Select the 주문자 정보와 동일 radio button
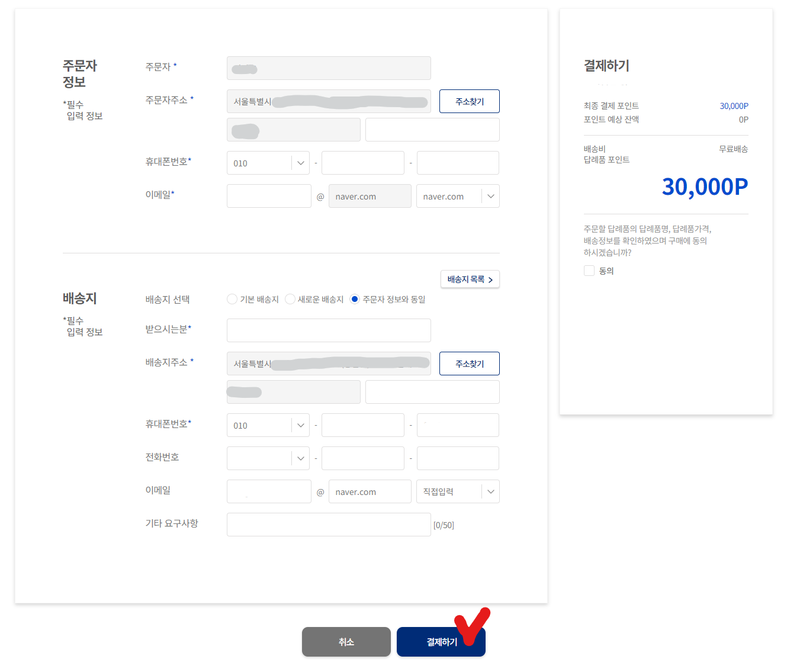This screenshot has width=787, height=672. coord(355,299)
